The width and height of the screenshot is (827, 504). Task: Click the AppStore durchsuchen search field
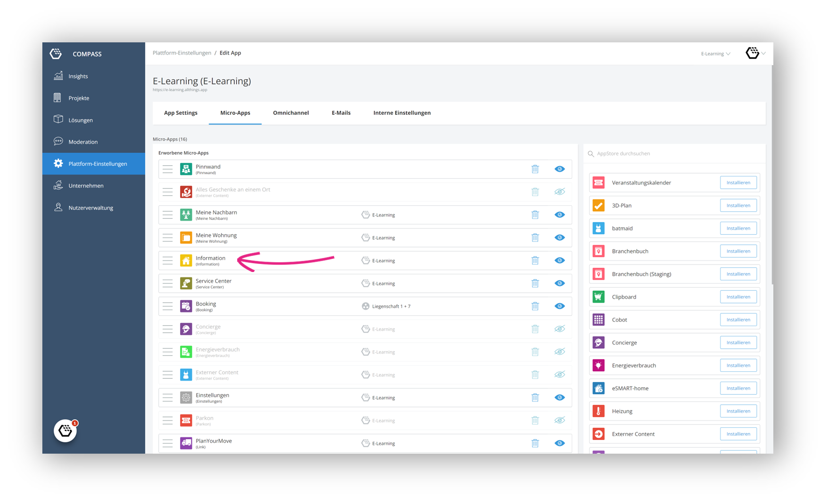674,153
